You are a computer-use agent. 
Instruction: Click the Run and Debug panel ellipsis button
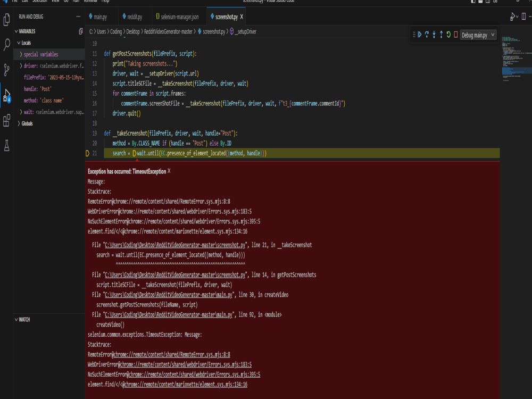(78, 16)
